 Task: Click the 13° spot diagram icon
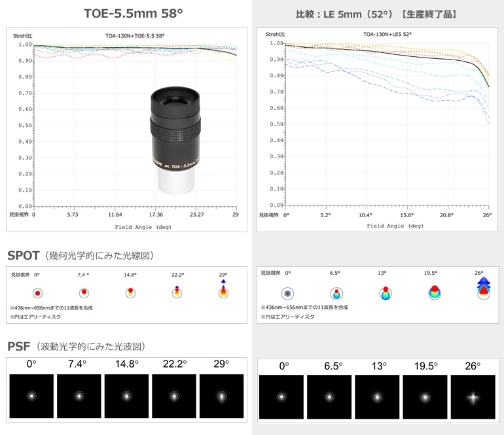[x=386, y=293]
